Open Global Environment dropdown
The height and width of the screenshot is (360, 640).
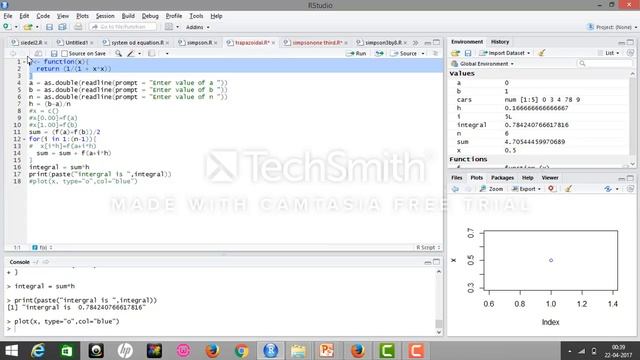point(483,64)
